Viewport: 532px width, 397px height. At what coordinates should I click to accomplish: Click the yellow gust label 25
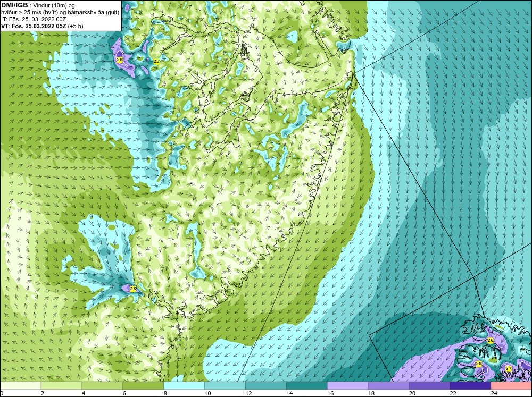(156, 61)
